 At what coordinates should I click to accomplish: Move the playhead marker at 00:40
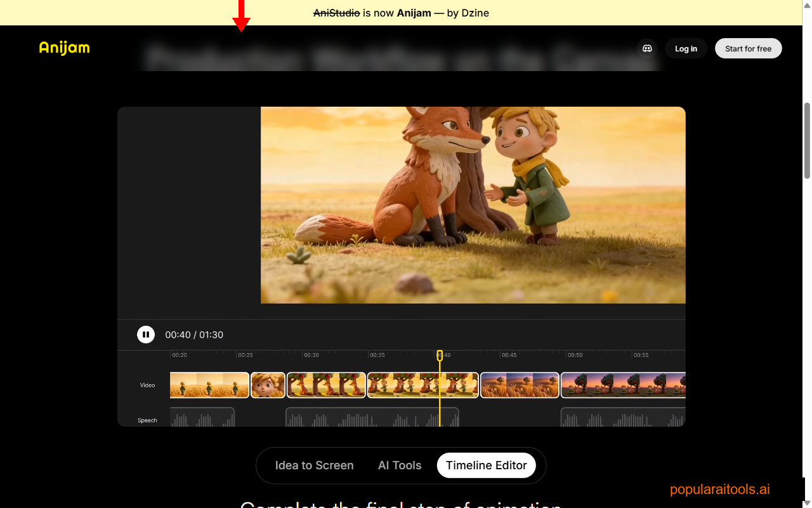click(x=440, y=356)
